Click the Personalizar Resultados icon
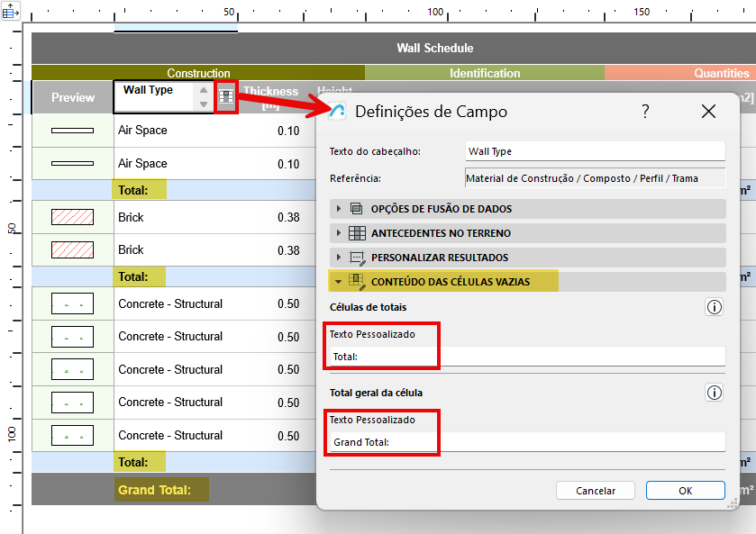Image resolution: width=756 pixels, height=534 pixels. click(357, 258)
